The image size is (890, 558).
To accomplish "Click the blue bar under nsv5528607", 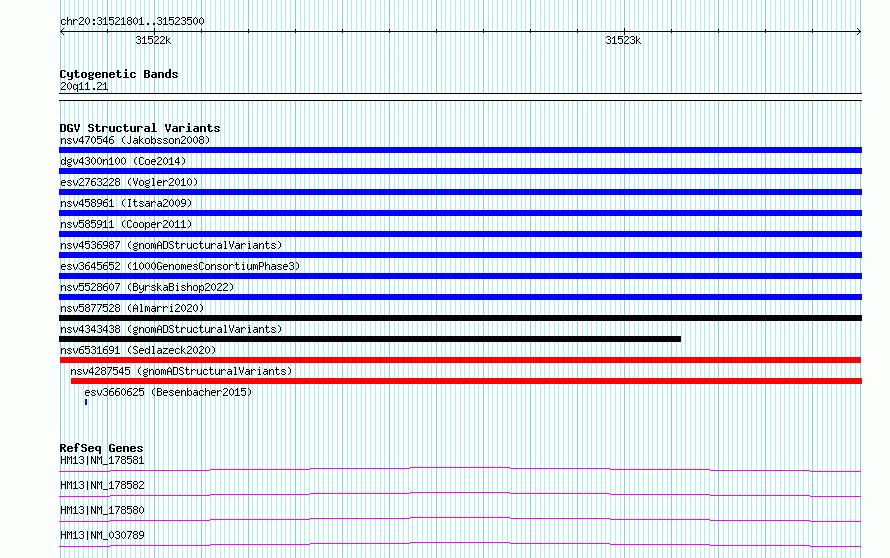I will 460,297.
